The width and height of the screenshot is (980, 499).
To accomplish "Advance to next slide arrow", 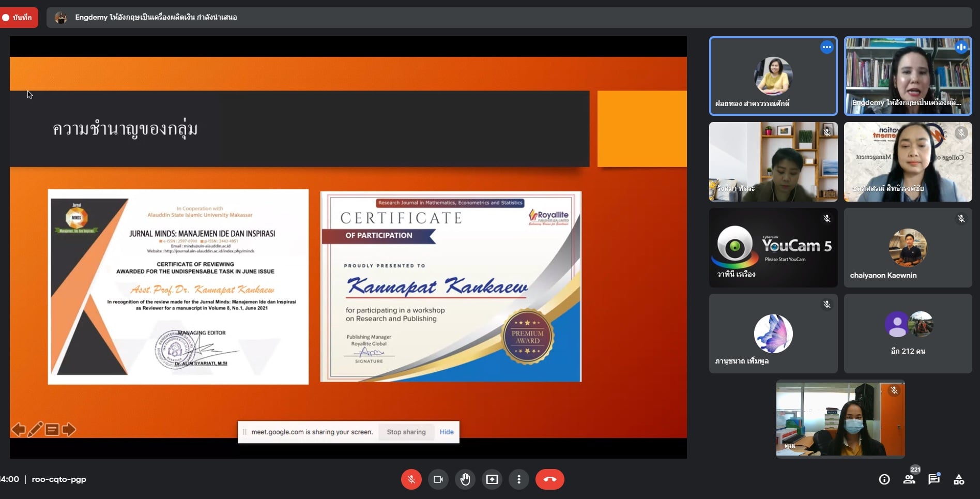I will (69, 430).
